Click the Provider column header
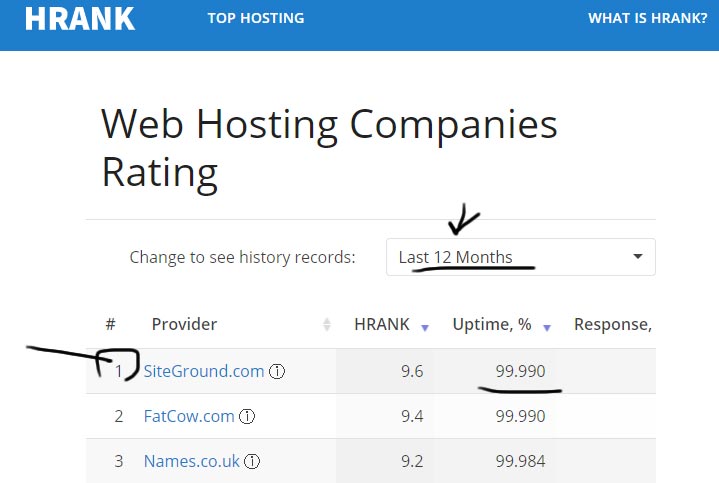 click(184, 324)
